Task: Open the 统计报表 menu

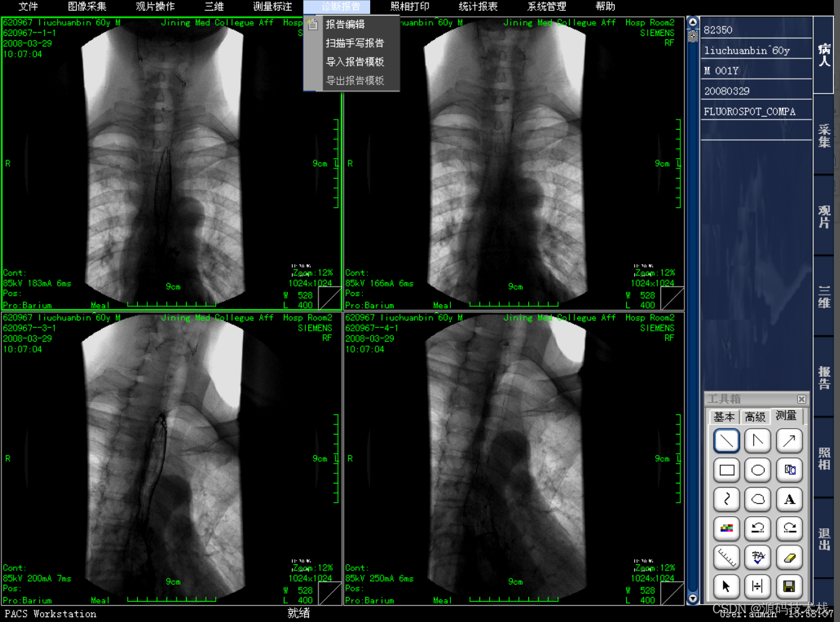Action: [478, 7]
